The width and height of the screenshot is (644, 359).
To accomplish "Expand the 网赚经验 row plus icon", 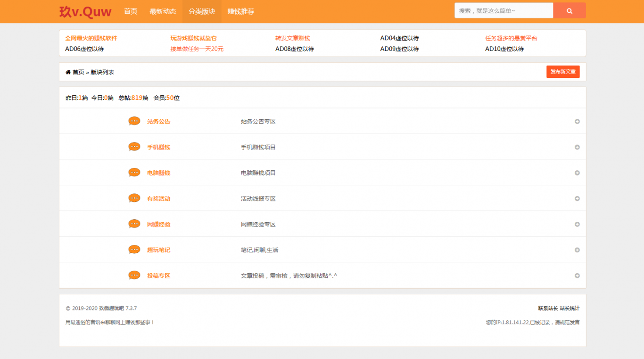I will click(x=577, y=224).
